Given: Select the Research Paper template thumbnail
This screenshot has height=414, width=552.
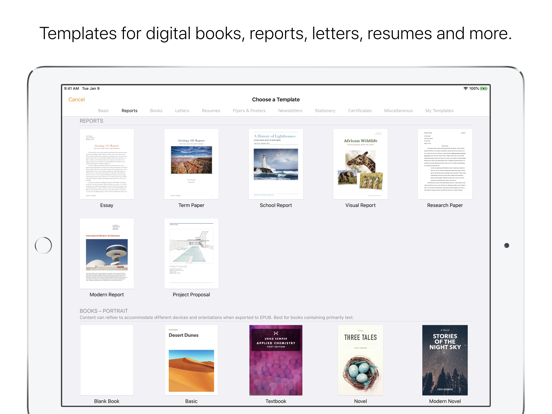Looking at the screenshot, I should [445, 164].
